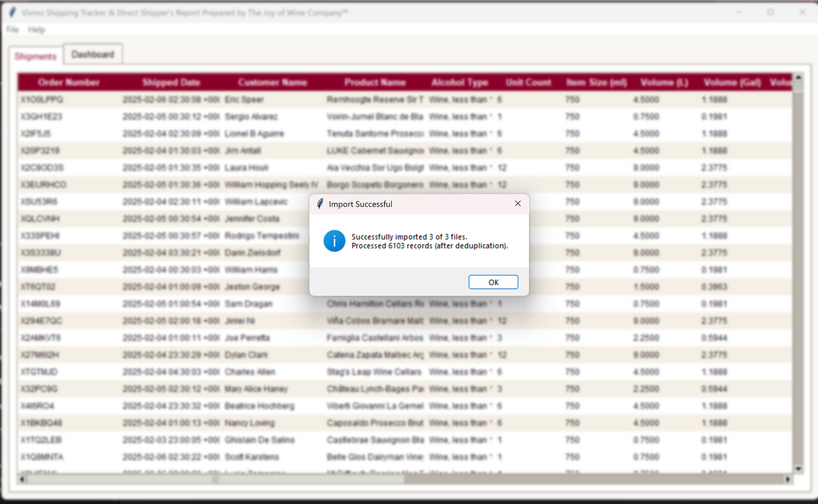
Task: Select row with customer William Hopping Seely IV
Action: (x=405, y=185)
